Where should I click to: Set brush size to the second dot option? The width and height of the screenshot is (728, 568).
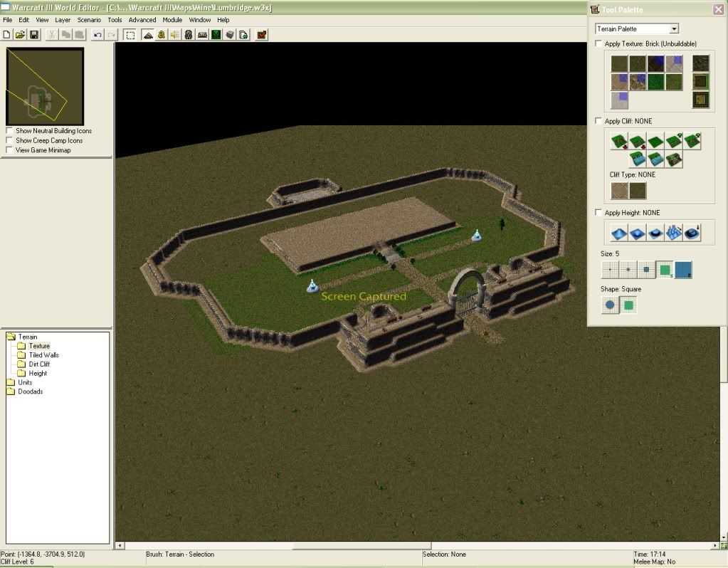(x=628, y=269)
